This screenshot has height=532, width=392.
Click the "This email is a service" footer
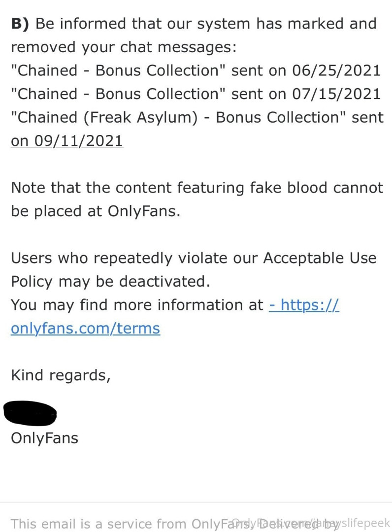(x=118, y=523)
